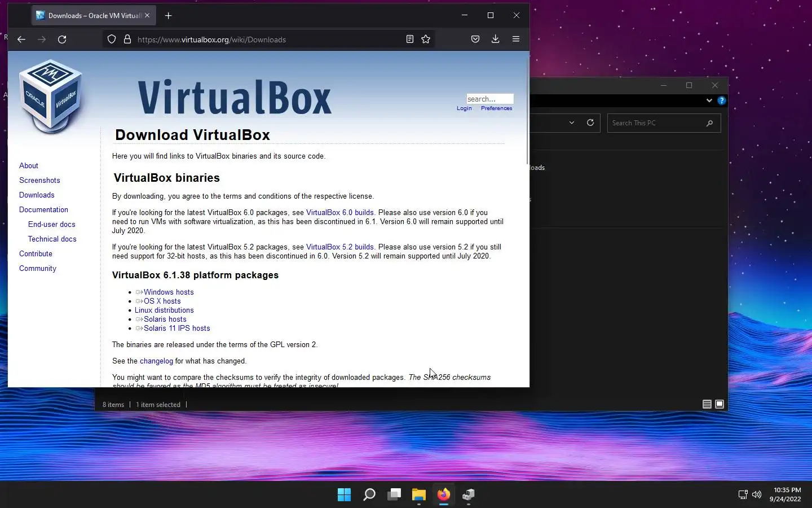
Task: Open Contribute in the sidebar
Action: [36, 254]
